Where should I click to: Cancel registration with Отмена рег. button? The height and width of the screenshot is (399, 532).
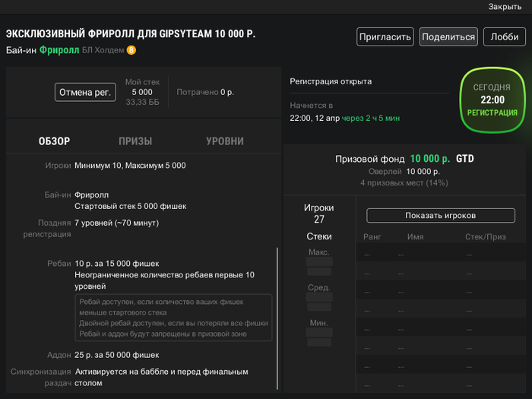point(85,92)
